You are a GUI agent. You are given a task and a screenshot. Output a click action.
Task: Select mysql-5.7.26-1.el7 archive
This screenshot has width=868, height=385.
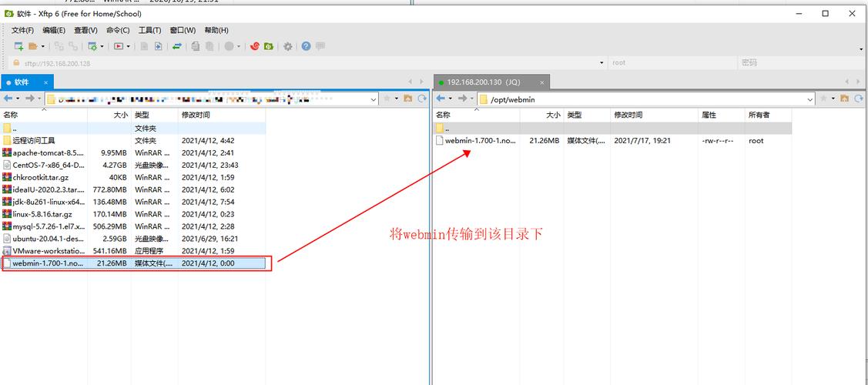pyautogui.click(x=132, y=226)
